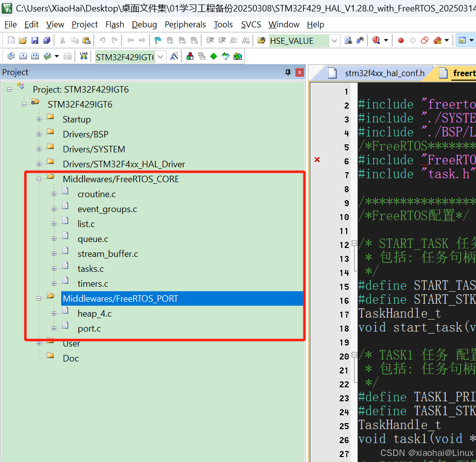
Task: Navigate forwards with right arrow icon
Action: (x=142, y=40)
